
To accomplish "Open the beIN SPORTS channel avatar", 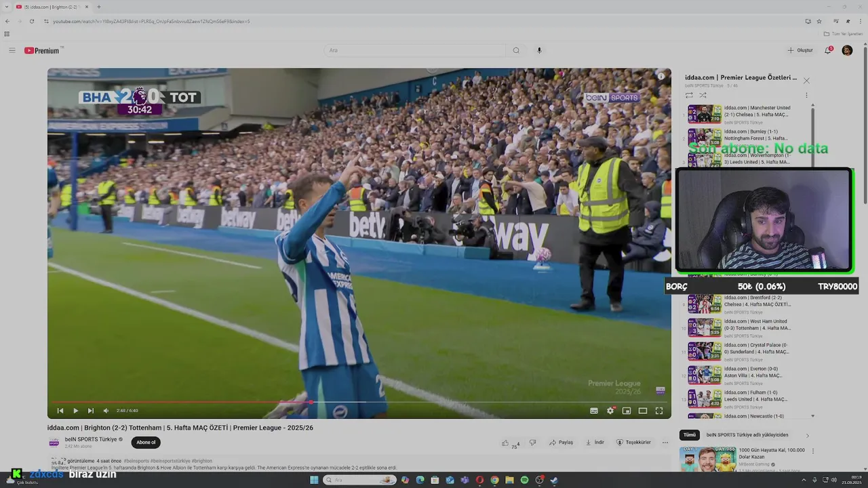I will tap(54, 443).
